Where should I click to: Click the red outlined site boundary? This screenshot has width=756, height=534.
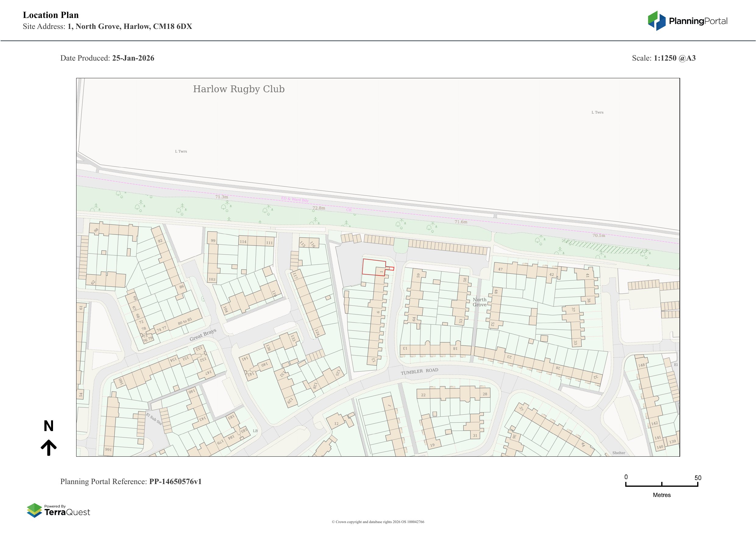point(373,267)
